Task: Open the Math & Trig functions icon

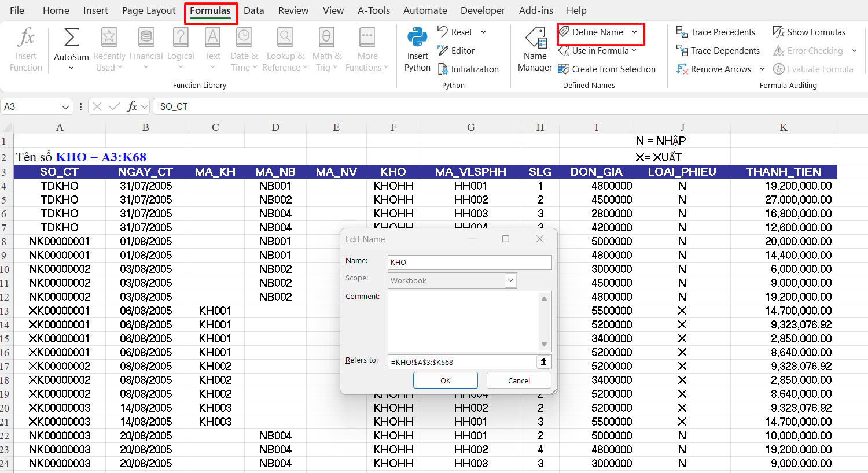Action: (x=326, y=38)
